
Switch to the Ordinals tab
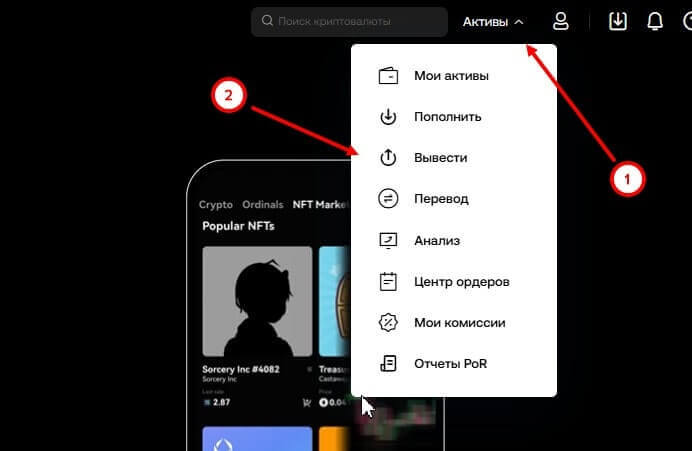click(262, 204)
